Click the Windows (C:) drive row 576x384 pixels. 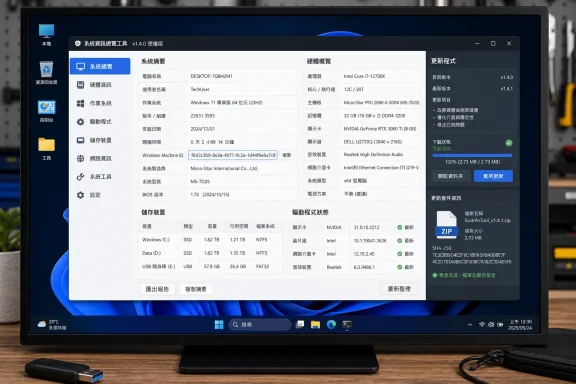tap(210, 240)
